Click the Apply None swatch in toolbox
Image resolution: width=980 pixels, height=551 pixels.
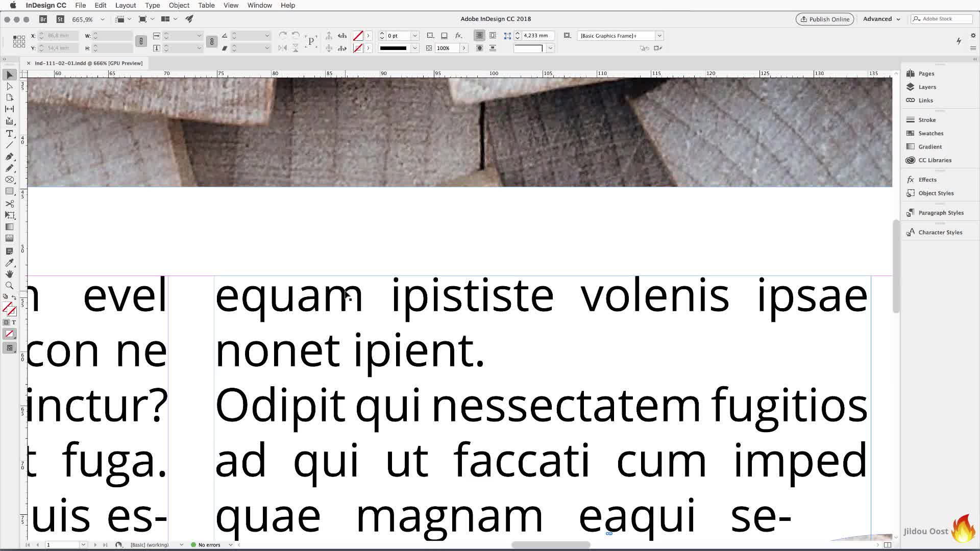point(9,334)
